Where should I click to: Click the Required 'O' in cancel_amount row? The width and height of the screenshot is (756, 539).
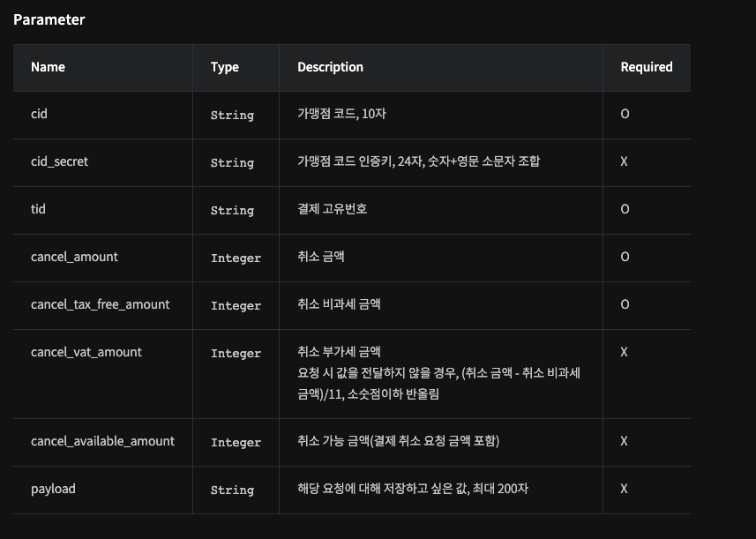[625, 257]
